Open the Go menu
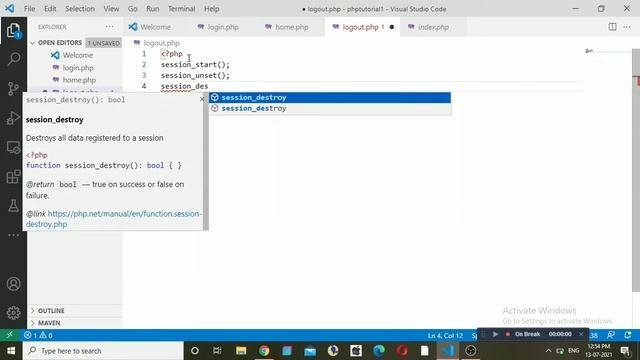 pyautogui.click(x=133, y=9)
